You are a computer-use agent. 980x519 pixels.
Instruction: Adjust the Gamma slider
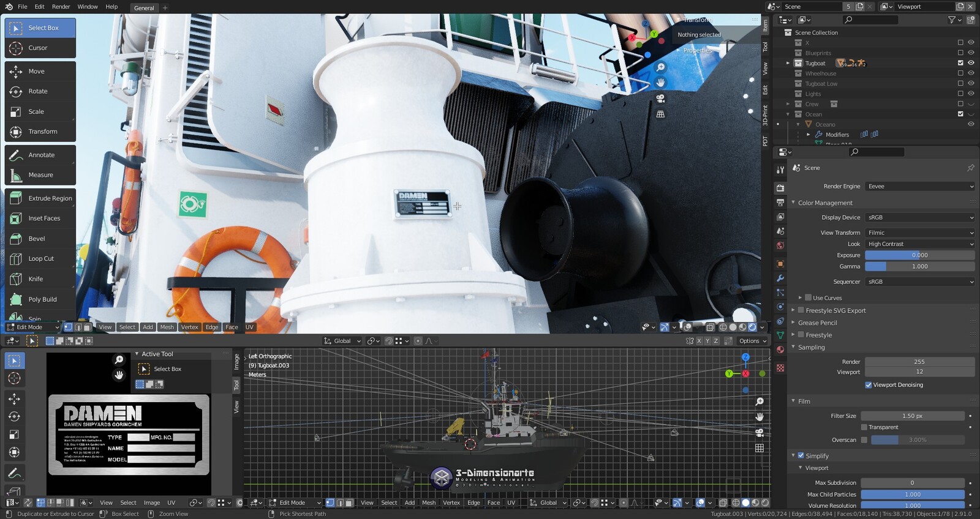pos(919,266)
